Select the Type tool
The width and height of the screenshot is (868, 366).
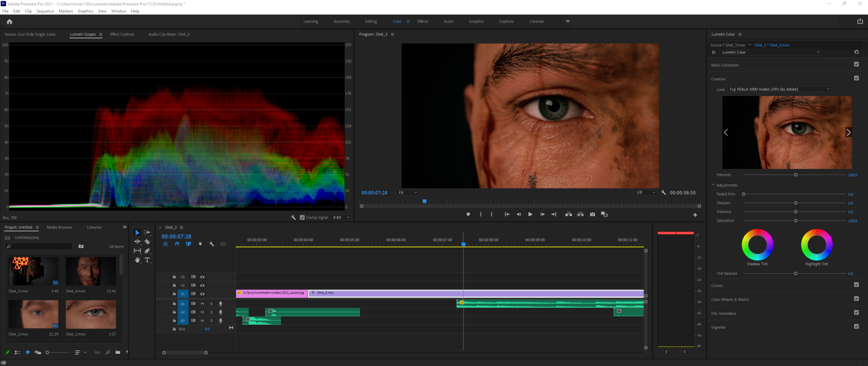point(147,260)
